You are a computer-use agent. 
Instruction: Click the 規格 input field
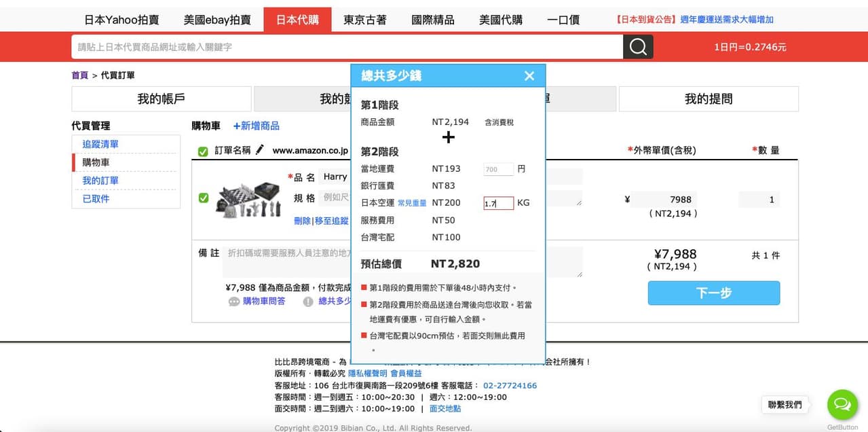click(334, 198)
